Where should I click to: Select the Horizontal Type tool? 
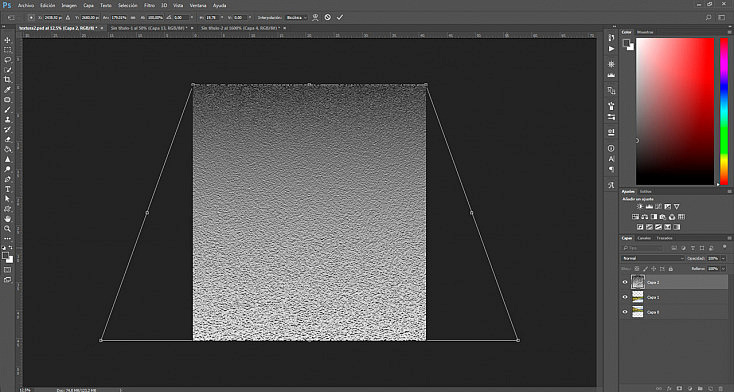[x=7, y=189]
